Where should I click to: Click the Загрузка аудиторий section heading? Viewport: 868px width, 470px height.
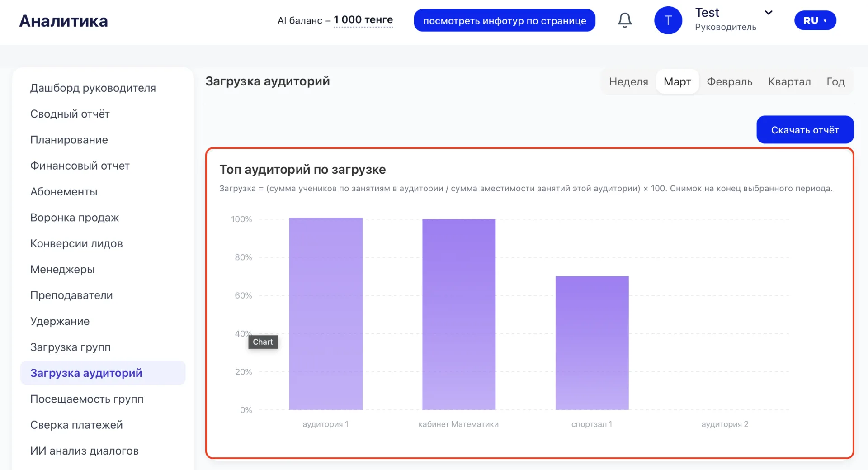coord(268,81)
